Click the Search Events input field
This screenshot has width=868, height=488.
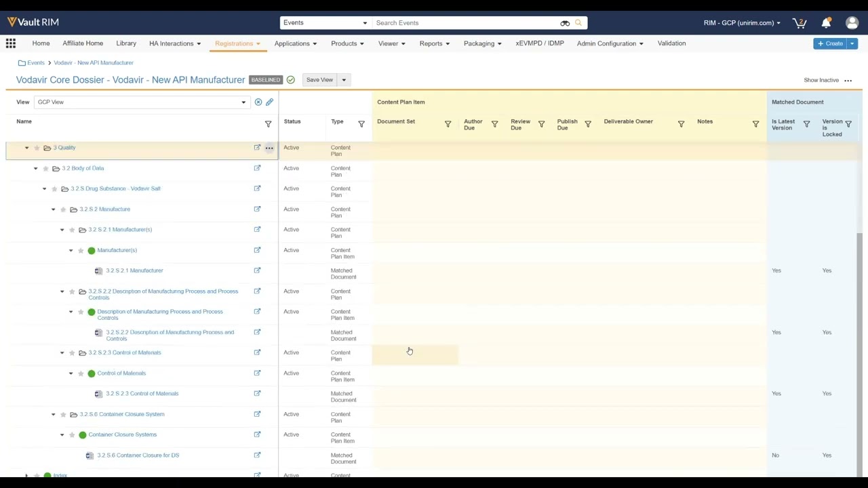click(465, 23)
